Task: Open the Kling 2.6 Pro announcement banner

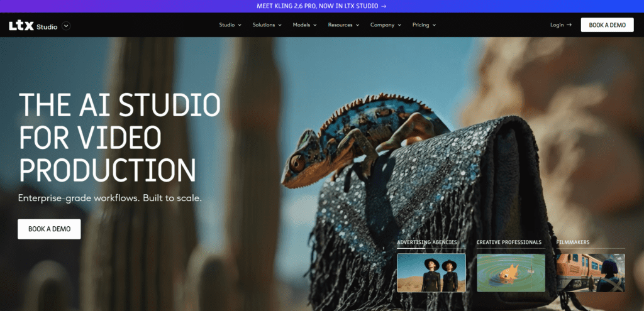Action: point(321,6)
